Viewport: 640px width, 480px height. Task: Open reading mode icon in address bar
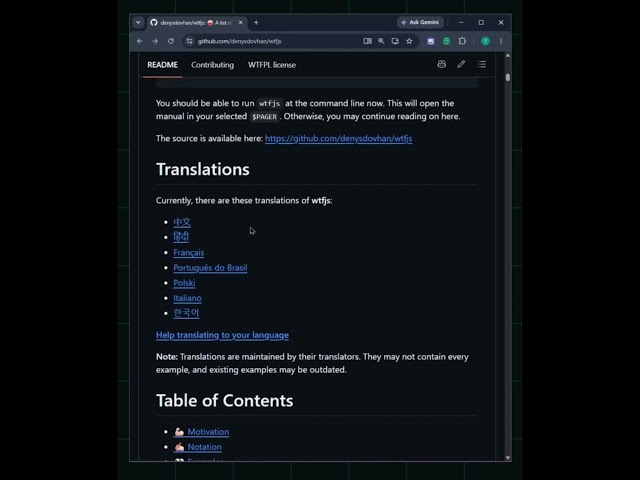[x=367, y=41]
